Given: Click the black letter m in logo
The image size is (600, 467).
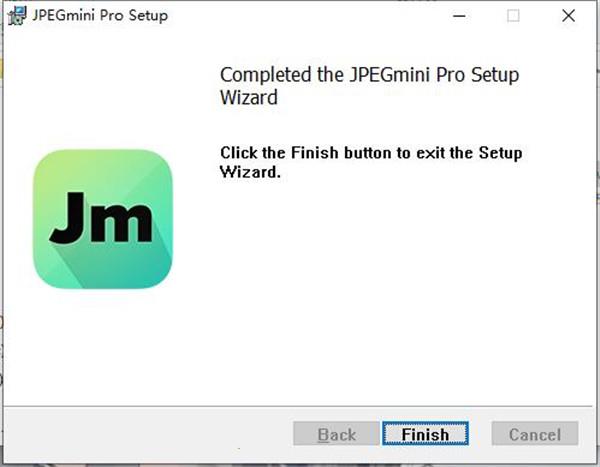Looking at the screenshot, I should pos(121,222).
